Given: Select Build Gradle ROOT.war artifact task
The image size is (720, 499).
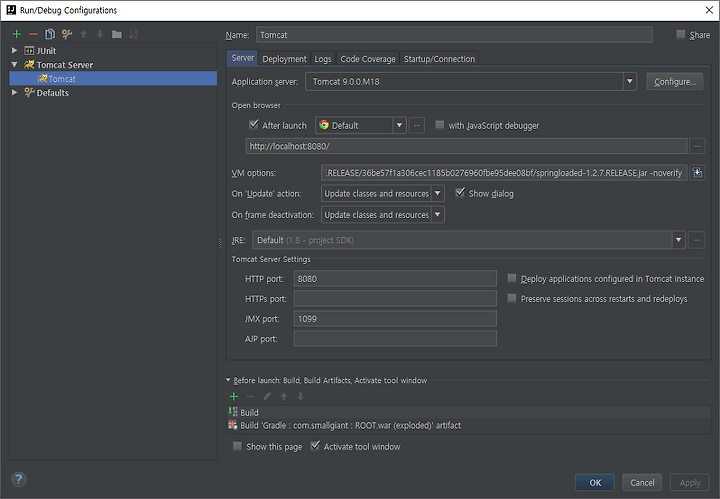Looking at the screenshot, I should pyautogui.click(x=468, y=426).
